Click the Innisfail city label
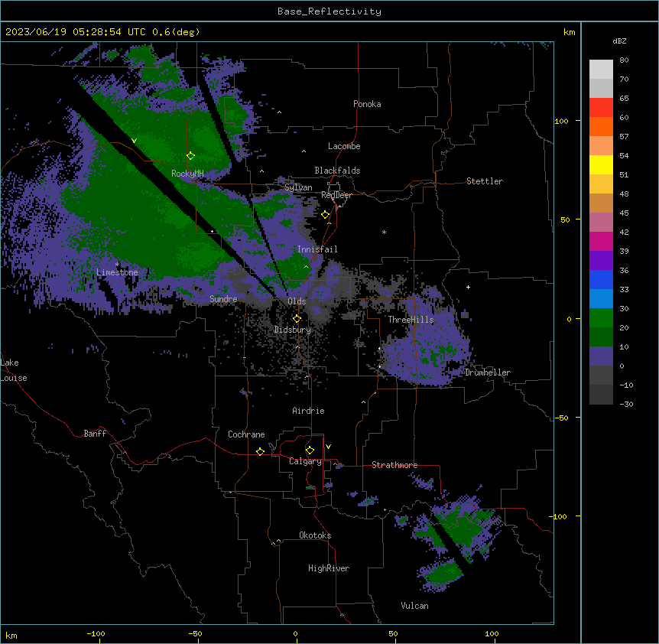This screenshot has width=659, height=644. tap(317, 249)
